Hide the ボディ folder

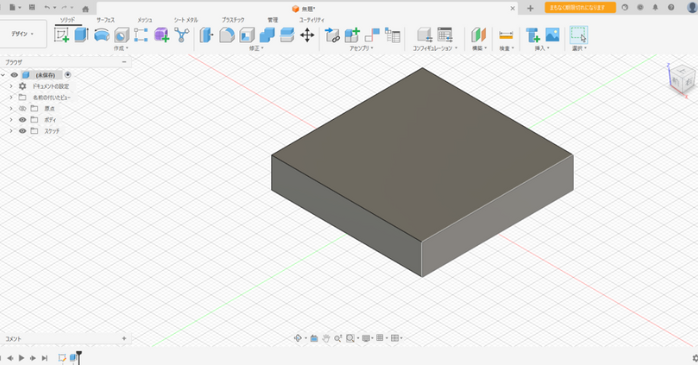tap(22, 120)
